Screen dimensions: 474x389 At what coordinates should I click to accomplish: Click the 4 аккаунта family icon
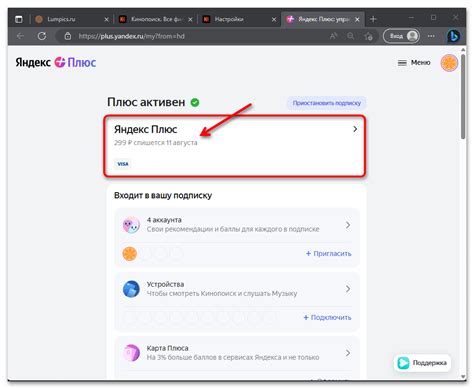coord(131,225)
